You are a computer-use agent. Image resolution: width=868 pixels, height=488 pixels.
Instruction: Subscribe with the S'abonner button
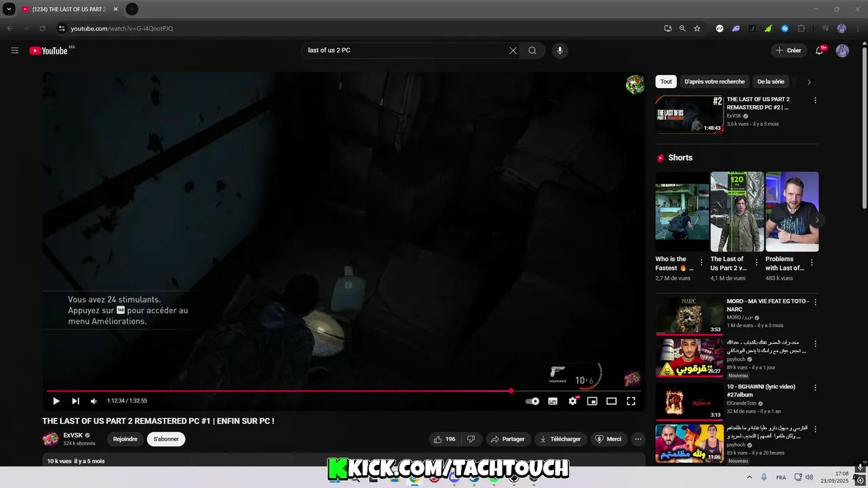click(166, 439)
